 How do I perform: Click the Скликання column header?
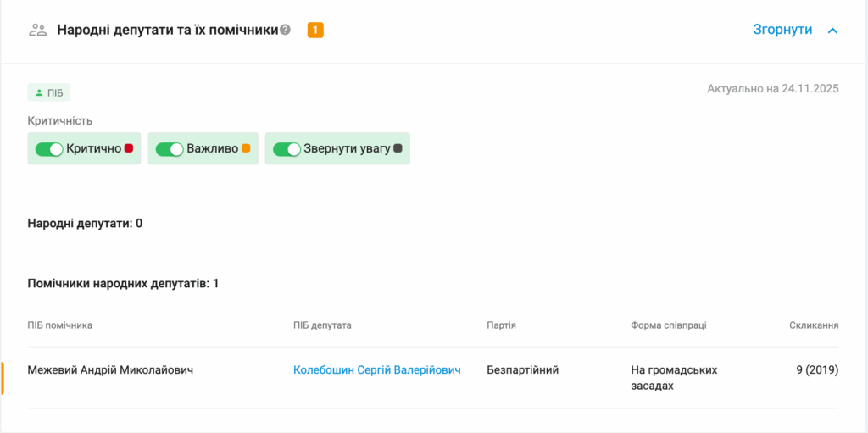pyautogui.click(x=814, y=325)
